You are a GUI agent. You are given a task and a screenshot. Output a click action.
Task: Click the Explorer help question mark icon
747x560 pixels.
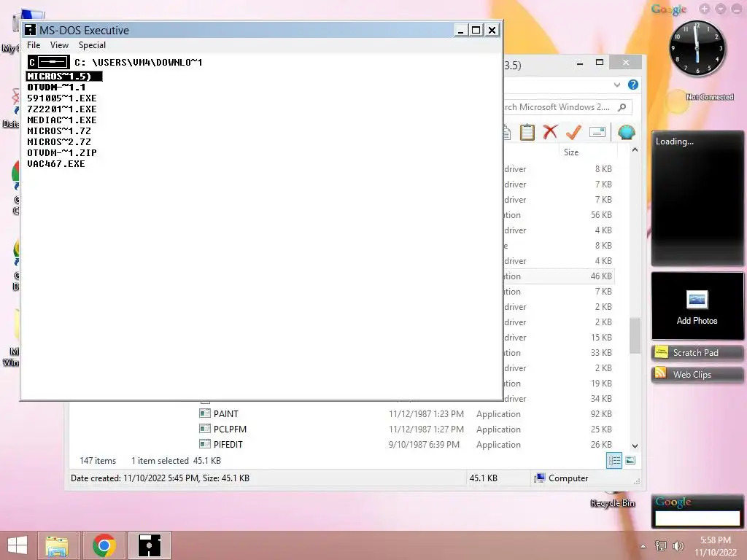(632, 85)
